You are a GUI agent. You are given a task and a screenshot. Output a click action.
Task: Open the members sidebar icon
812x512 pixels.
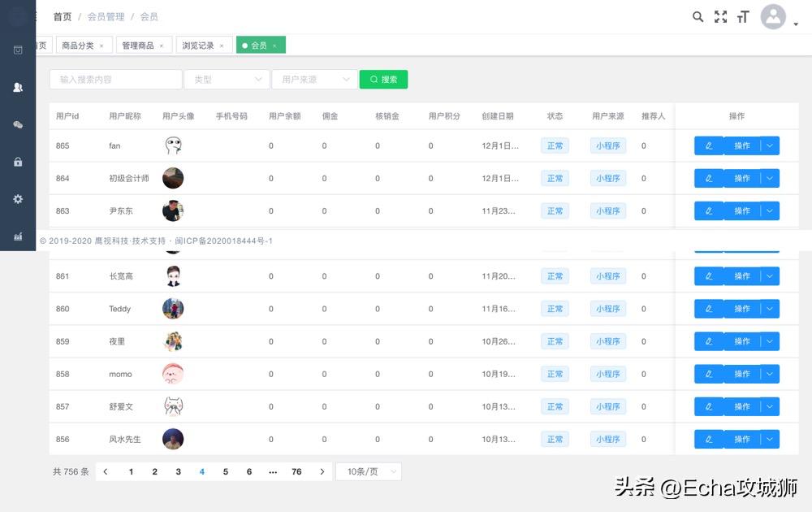(18, 87)
